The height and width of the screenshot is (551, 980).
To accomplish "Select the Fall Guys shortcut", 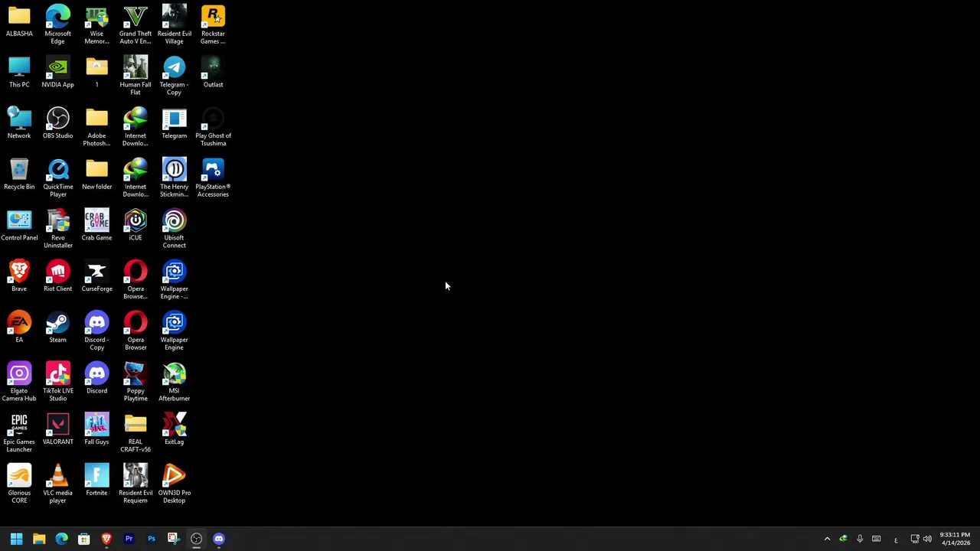I will pyautogui.click(x=96, y=429).
